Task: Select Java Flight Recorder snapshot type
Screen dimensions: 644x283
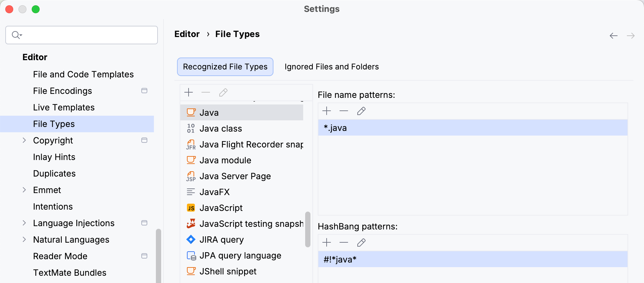Action: (242, 144)
